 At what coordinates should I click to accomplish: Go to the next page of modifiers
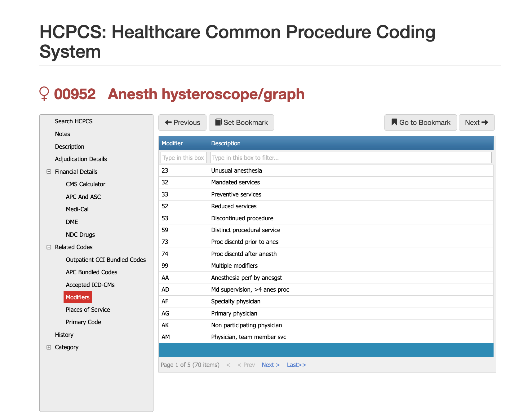[x=270, y=365]
